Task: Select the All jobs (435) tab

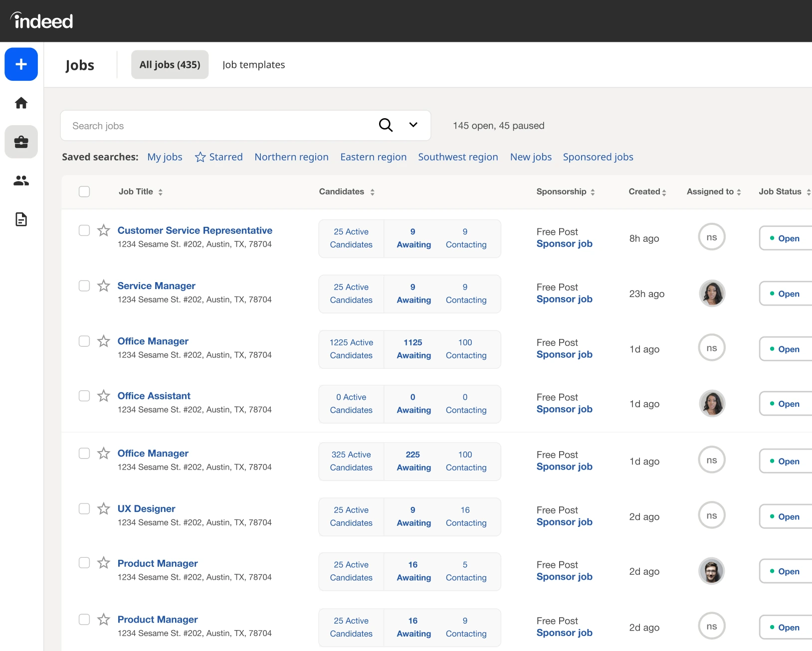Action: pos(170,65)
